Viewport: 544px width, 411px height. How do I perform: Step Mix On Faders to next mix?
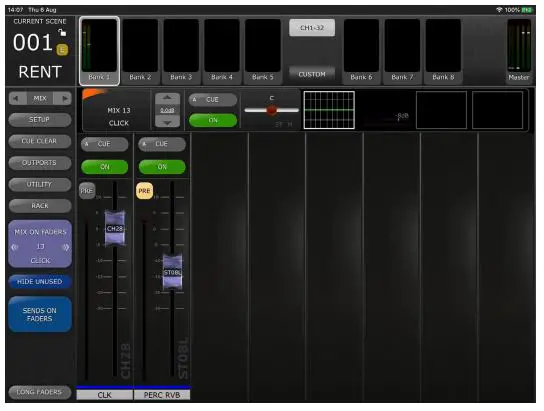pyautogui.click(x=65, y=247)
